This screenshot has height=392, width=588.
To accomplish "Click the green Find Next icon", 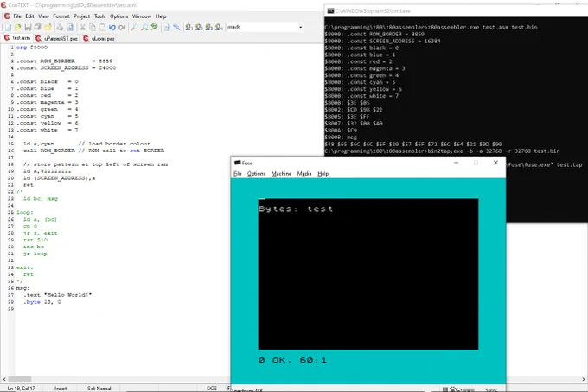I will point(154,28).
